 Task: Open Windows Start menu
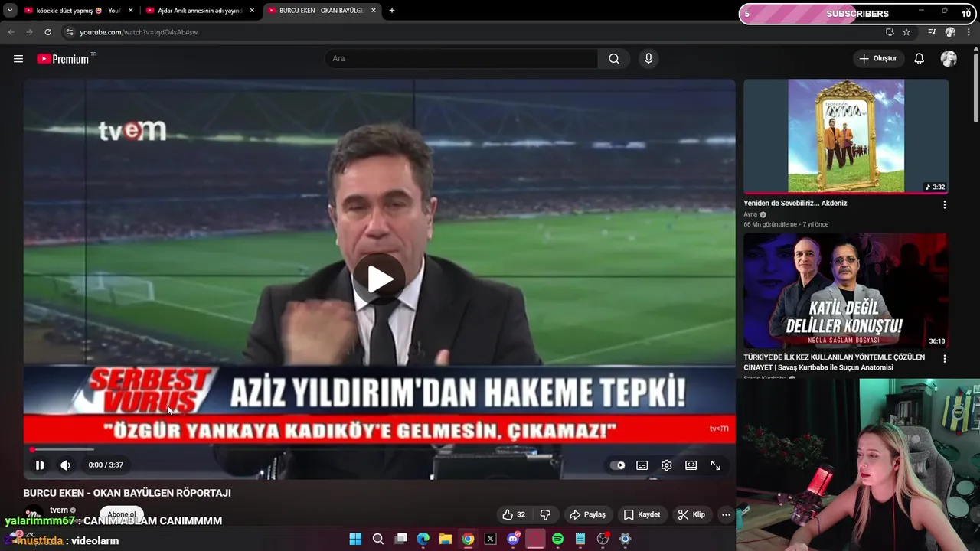(355, 540)
